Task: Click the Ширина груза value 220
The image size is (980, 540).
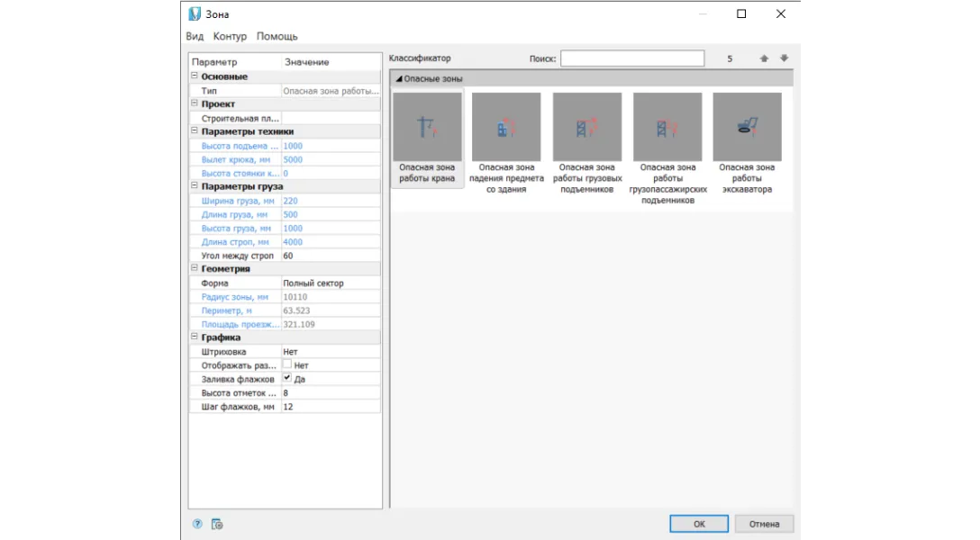Action: pos(331,201)
